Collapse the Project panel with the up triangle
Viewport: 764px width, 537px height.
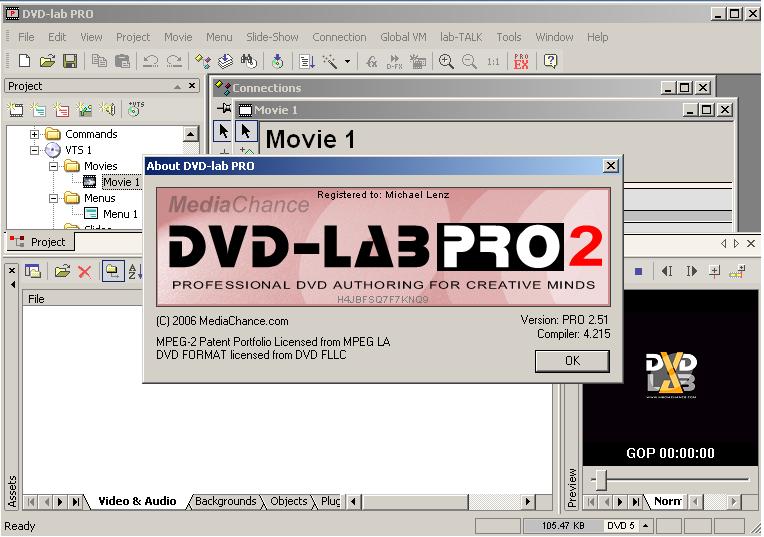coord(177,87)
